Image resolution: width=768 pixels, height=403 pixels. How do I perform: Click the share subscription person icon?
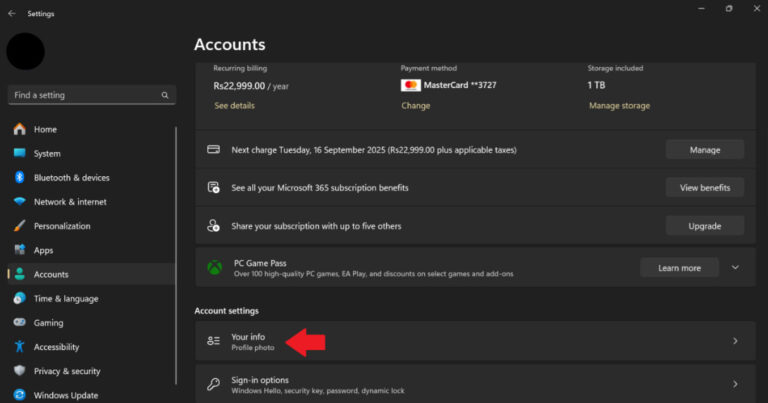click(x=214, y=225)
